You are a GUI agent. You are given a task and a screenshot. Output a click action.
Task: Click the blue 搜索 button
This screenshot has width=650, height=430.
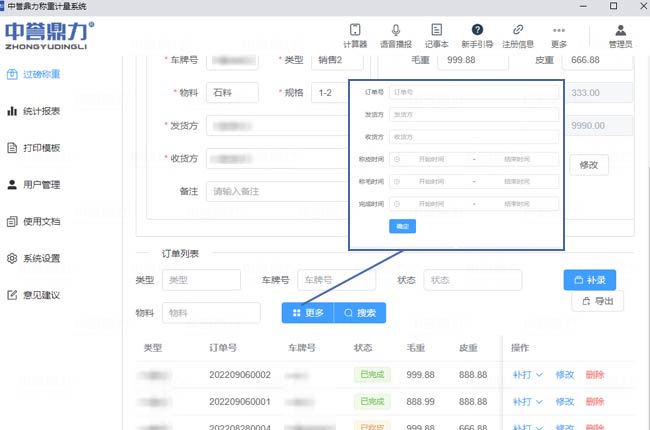point(359,313)
